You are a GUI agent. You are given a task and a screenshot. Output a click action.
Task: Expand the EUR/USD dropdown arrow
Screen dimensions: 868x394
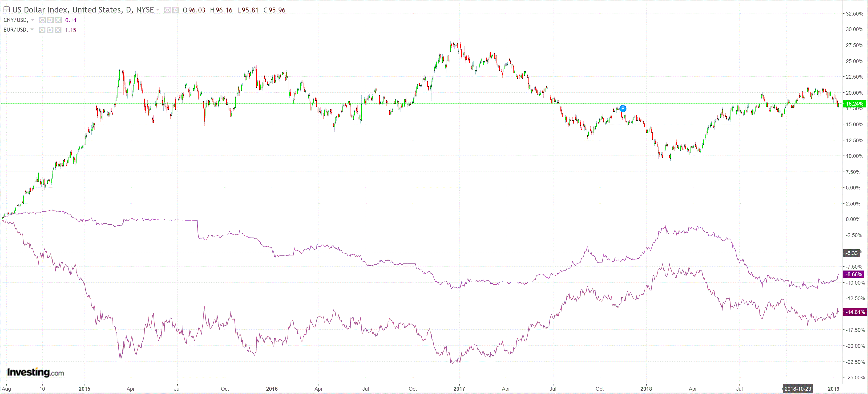tap(32, 30)
